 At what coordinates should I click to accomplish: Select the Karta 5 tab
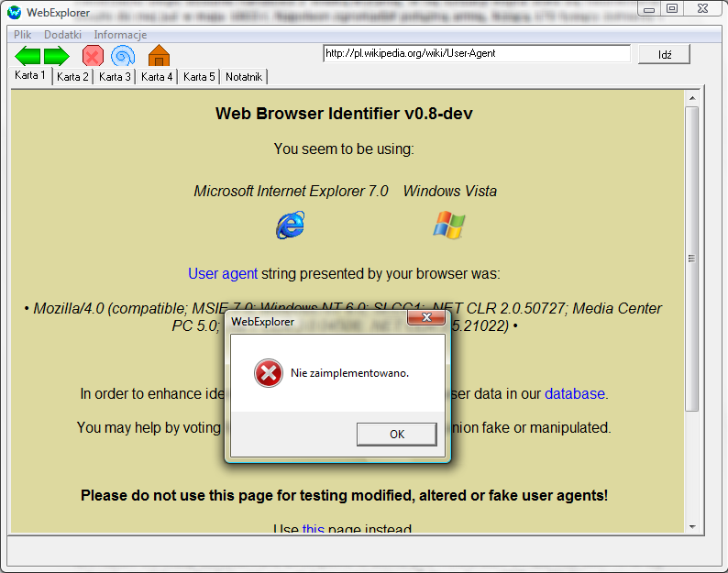tap(199, 77)
